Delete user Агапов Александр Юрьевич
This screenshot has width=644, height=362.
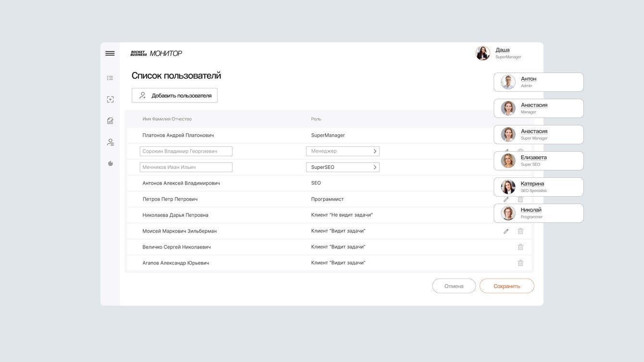coord(520,263)
